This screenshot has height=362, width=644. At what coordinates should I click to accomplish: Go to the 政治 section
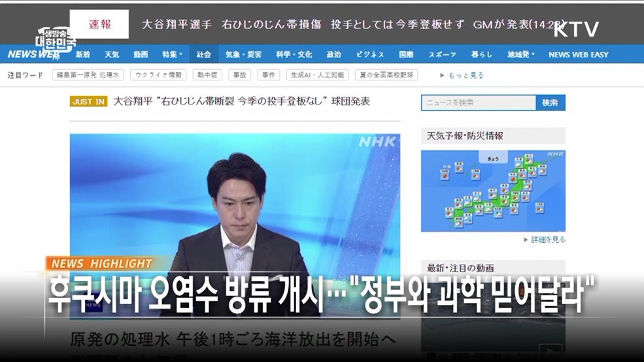(x=334, y=55)
